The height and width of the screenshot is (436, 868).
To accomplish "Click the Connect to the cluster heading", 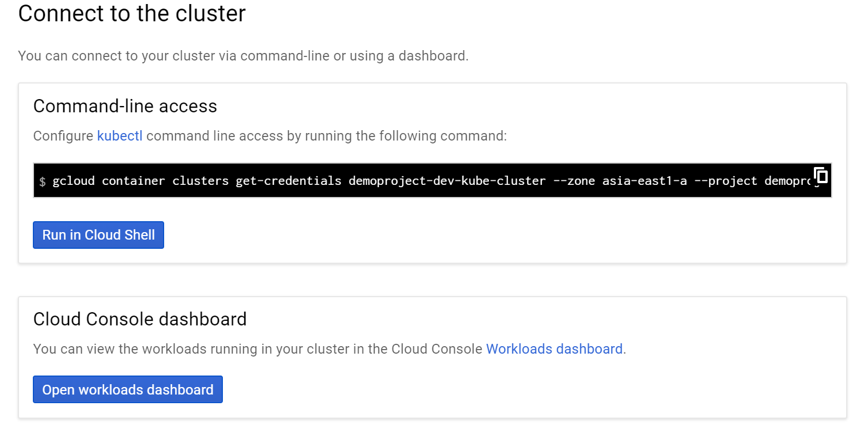I will pyautogui.click(x=132, y=14).
